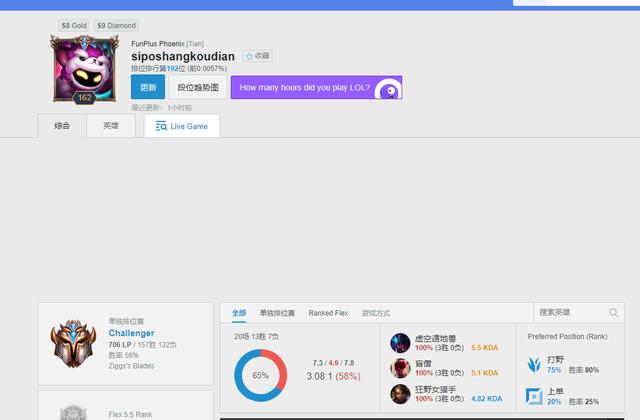Click the Challenger tier text
Viewport: 640px width, 420px height.
131,333
